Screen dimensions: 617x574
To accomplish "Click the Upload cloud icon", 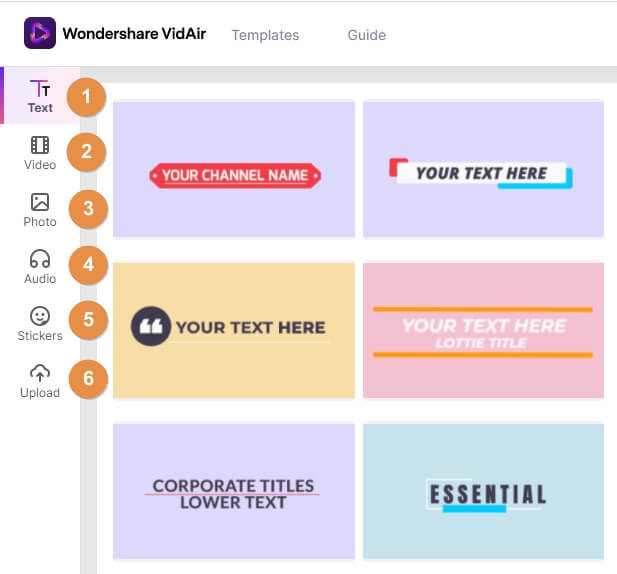I will point(40,373).
